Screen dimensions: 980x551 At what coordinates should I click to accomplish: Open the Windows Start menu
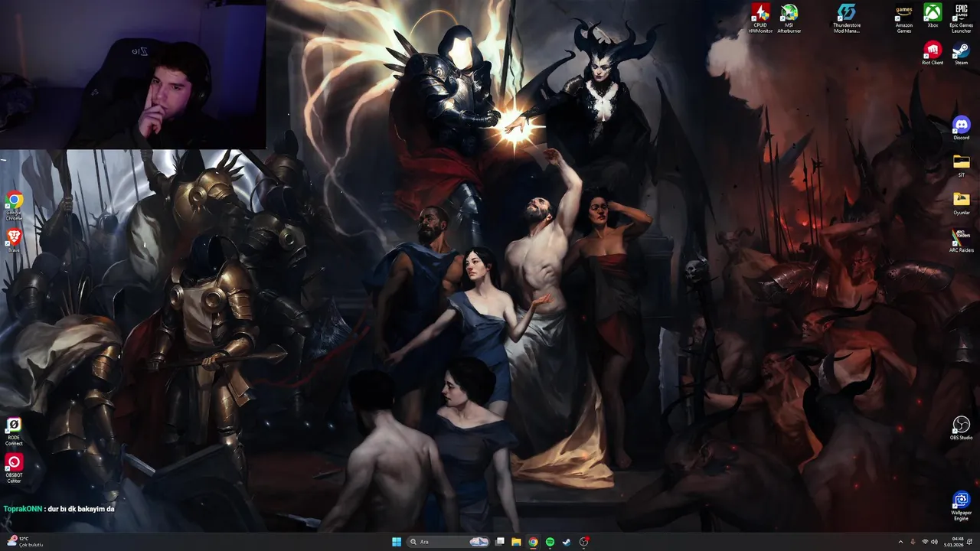tap(397, 542)
